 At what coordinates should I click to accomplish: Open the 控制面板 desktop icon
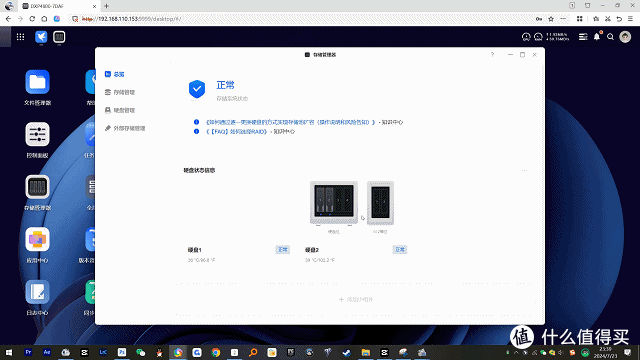pyautogui.click(x=37, y=135)
